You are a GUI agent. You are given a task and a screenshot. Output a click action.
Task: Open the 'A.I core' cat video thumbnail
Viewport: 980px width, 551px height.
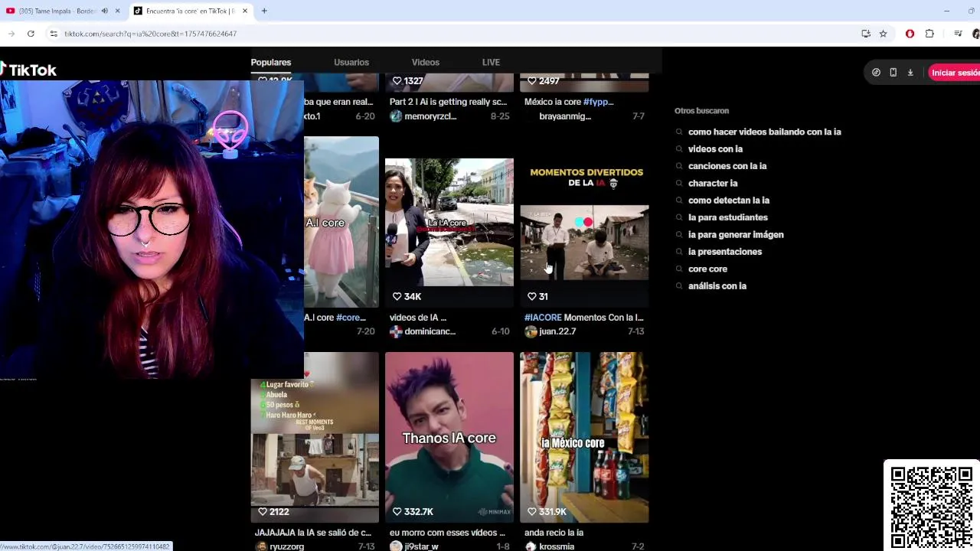(x=341, y=222)
